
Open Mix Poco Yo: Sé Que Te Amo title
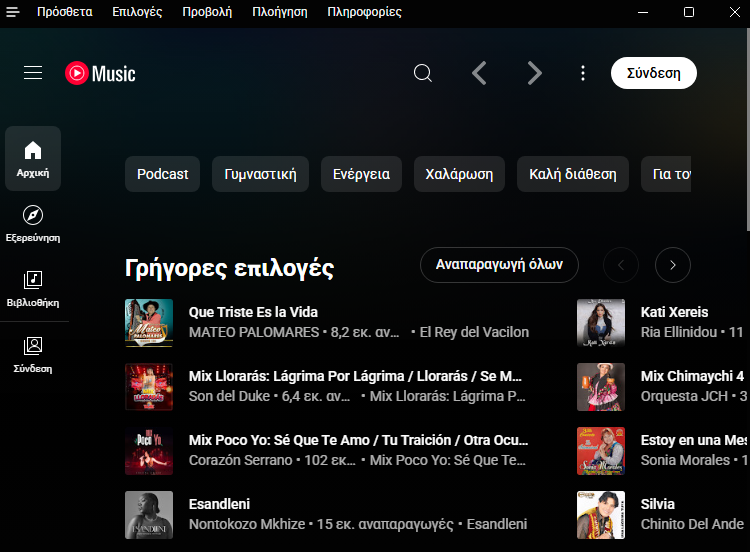pyautogui.click(x=358, y=441)
